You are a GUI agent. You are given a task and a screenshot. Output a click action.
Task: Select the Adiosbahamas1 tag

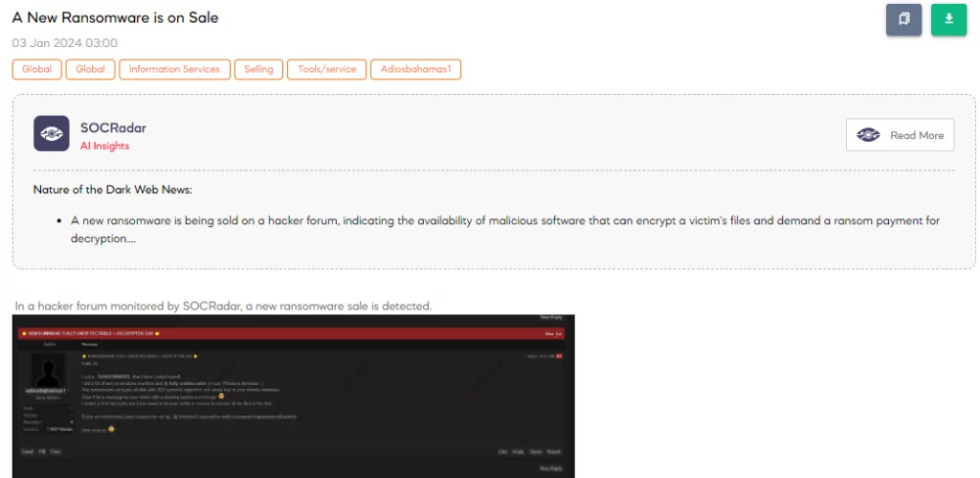415,69
